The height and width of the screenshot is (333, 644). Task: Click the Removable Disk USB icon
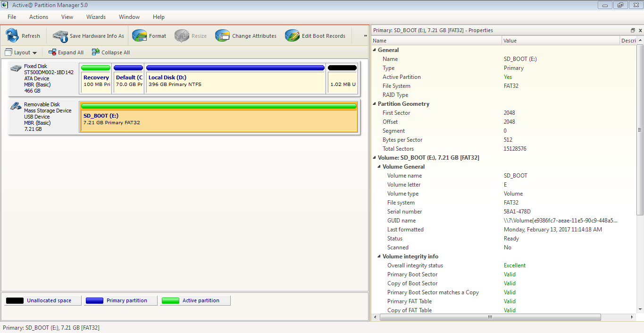15,106
